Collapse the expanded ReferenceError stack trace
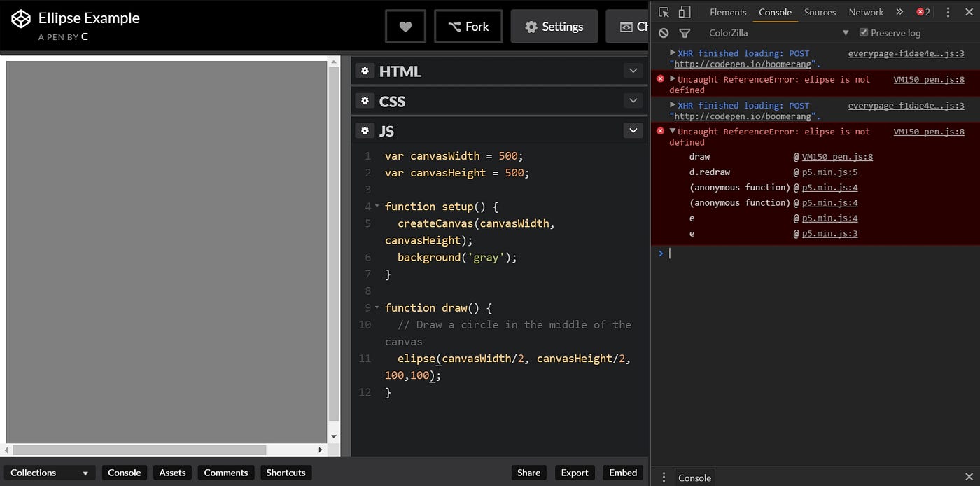The width and height of the screenshot is (980, 486). pos(672,131)
